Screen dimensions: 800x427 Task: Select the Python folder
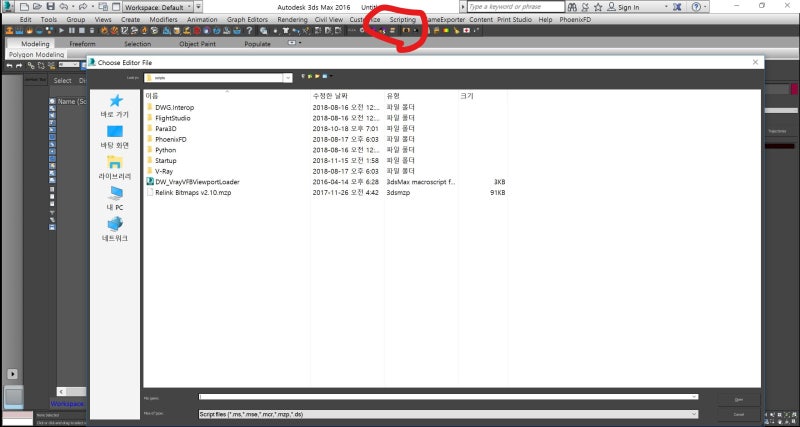(165, 150)
